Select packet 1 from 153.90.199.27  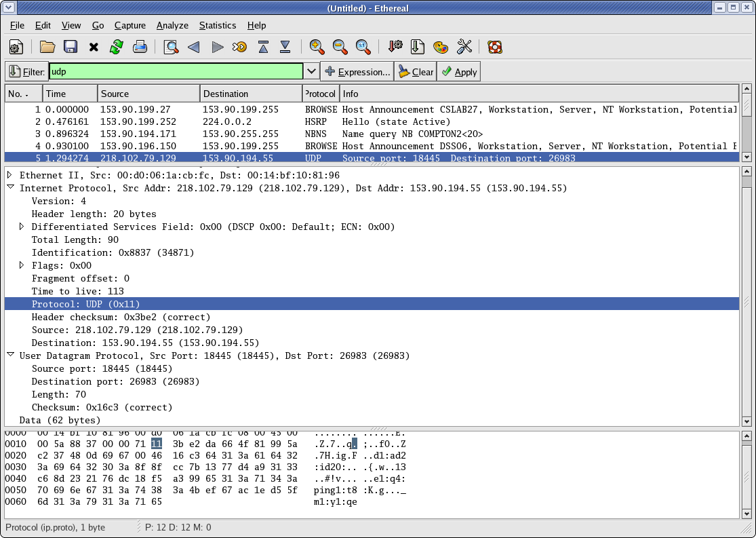pos(372,109)
